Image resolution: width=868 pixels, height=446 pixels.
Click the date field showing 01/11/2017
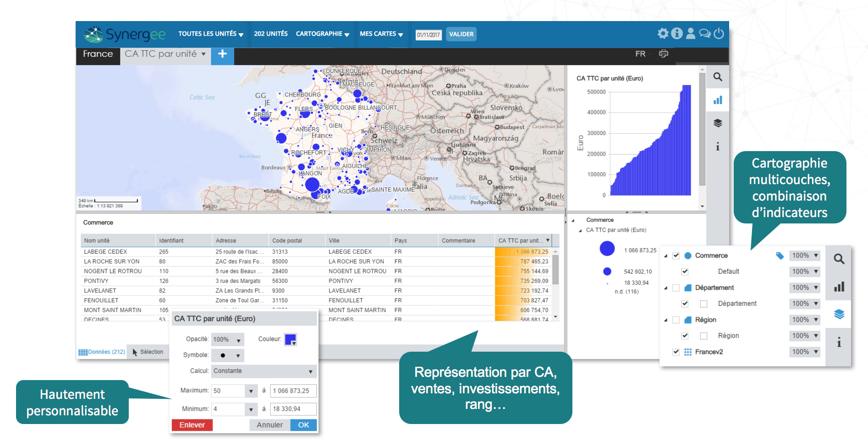pyautogui.click(x=428, y=35)
